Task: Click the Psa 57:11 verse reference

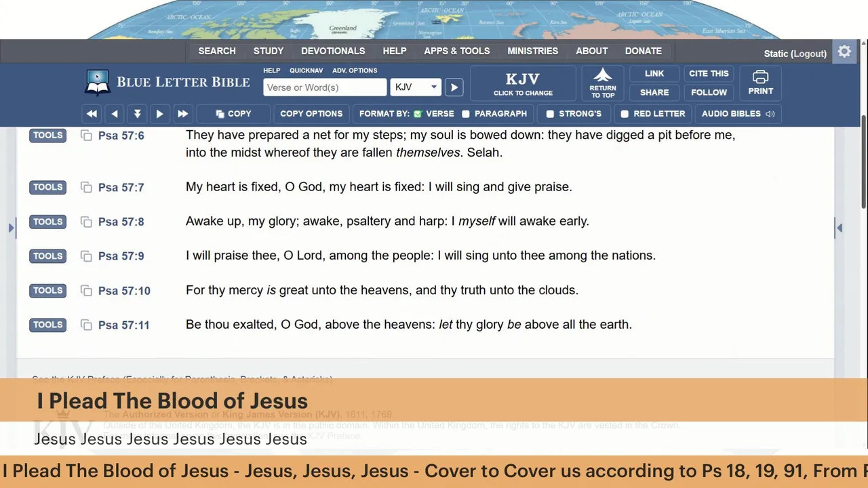Action: pos(124,325)
